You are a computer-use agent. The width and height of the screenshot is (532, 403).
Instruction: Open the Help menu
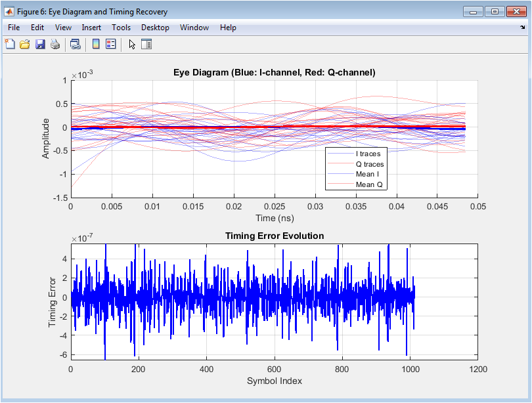[x=228, y=28]
